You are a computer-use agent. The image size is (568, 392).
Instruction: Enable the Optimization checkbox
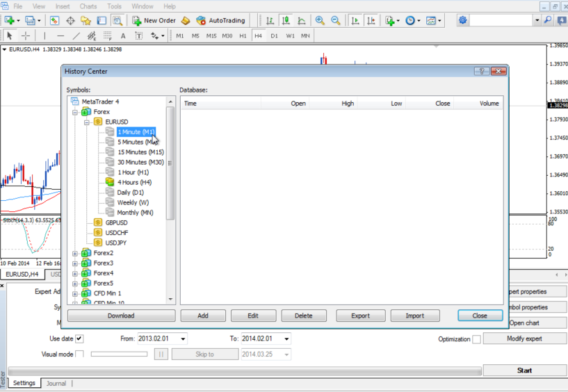coord(477,339)
